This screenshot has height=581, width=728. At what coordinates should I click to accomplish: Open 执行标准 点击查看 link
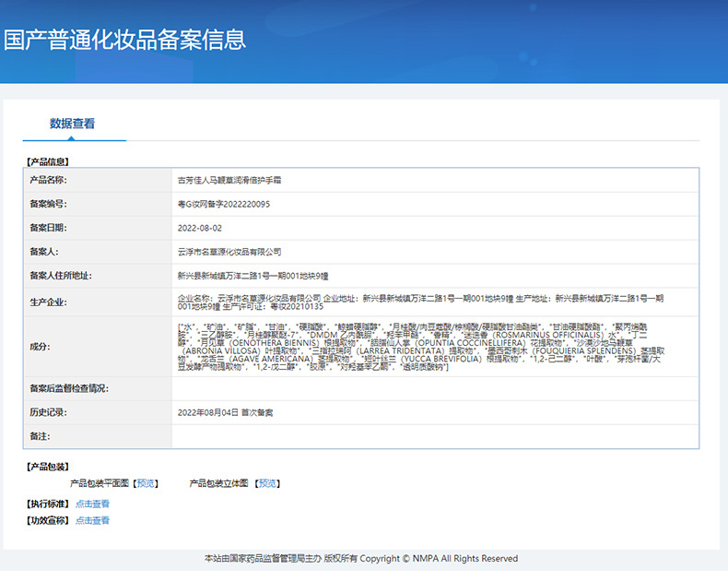pos(92,504)
